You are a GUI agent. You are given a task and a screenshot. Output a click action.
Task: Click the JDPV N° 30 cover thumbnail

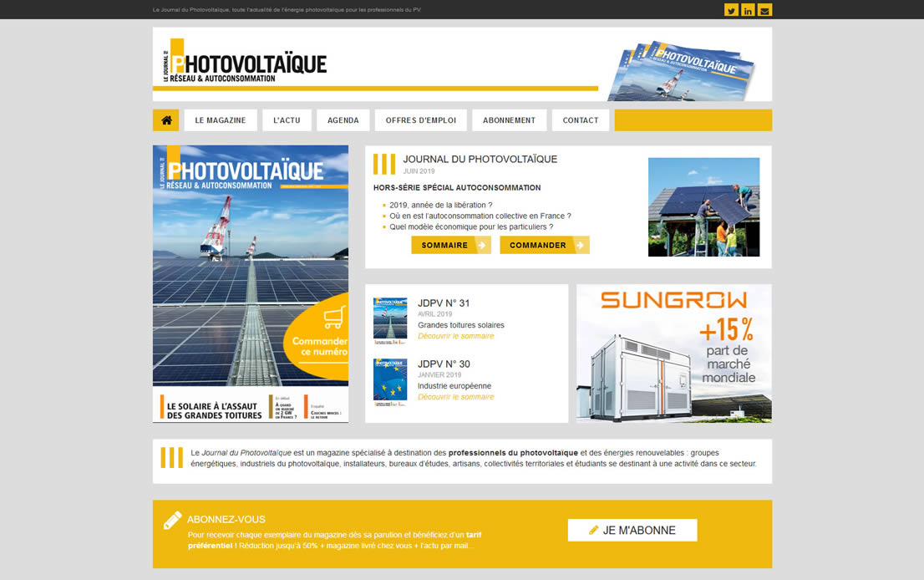[x=390, y=383]
